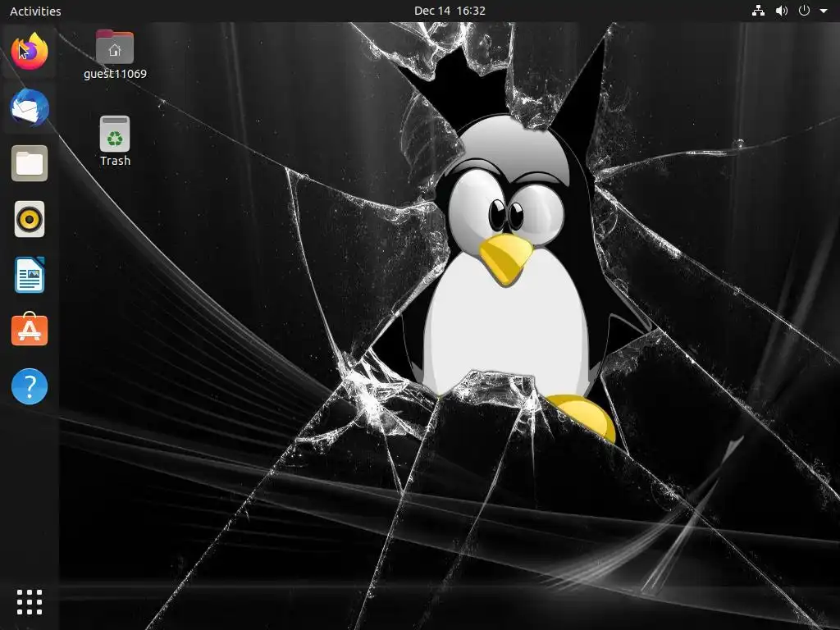Select the Trash label text

pos(115,161)
